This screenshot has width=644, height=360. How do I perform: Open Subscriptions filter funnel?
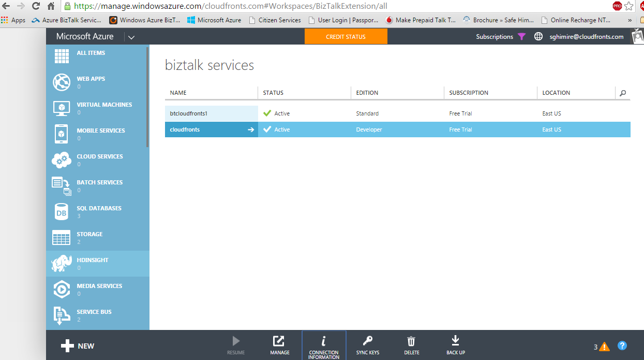(x=521, y=37)
